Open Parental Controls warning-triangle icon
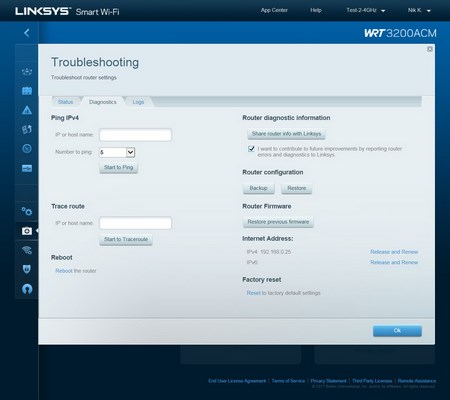The width and height of the screenshot is (450, 400). click(27, 110)
